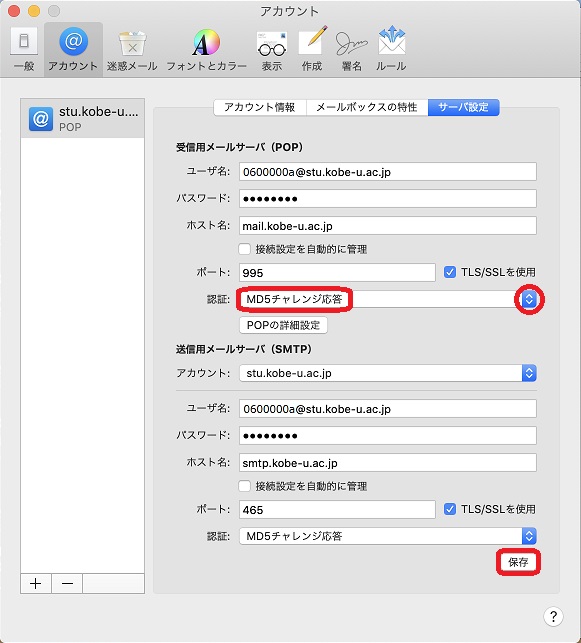The width and height of the screenshot is (581, 643).
Task: Uncheck TLS/SSLを使用 next to port 995
Action: 450,272
